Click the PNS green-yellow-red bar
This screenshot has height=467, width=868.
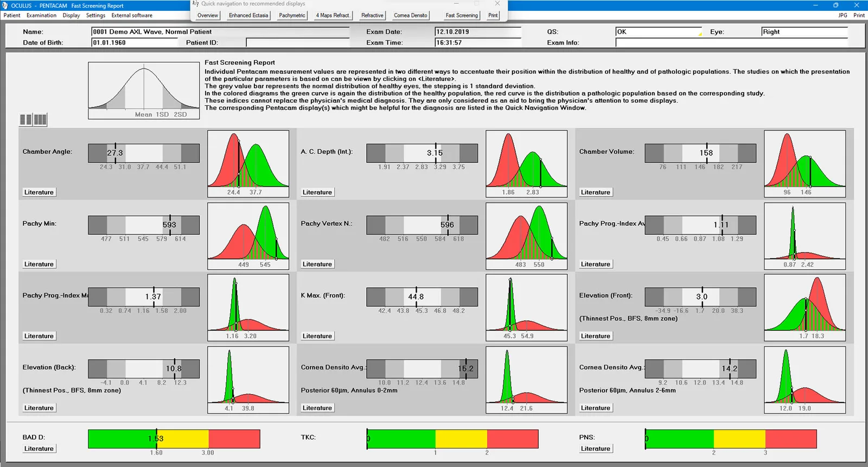(731, 439)
